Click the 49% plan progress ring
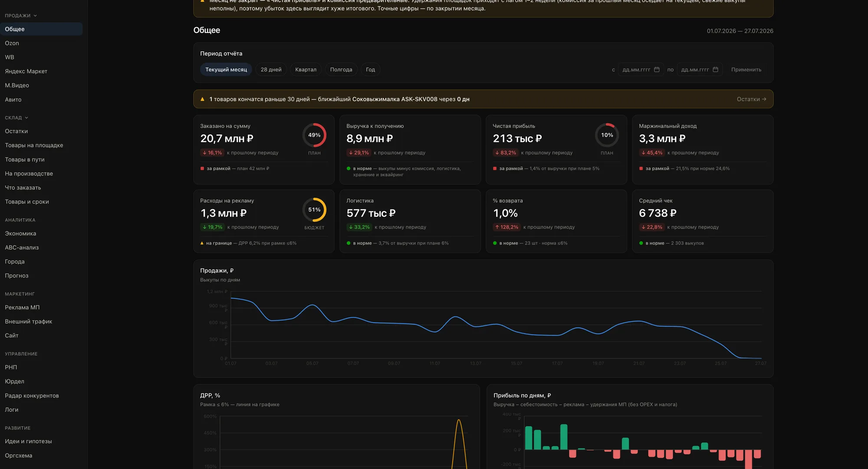Screen dimensions: 868x469 click(314, 135)
